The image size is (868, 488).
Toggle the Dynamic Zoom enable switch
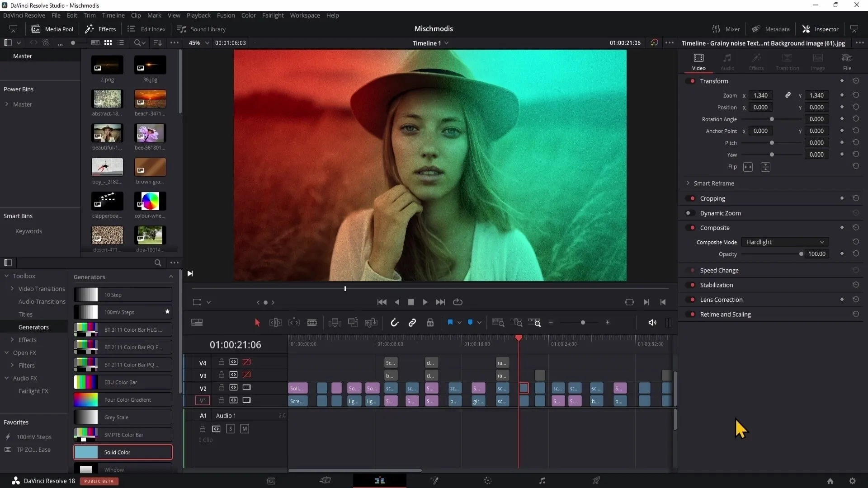(690, 213)
